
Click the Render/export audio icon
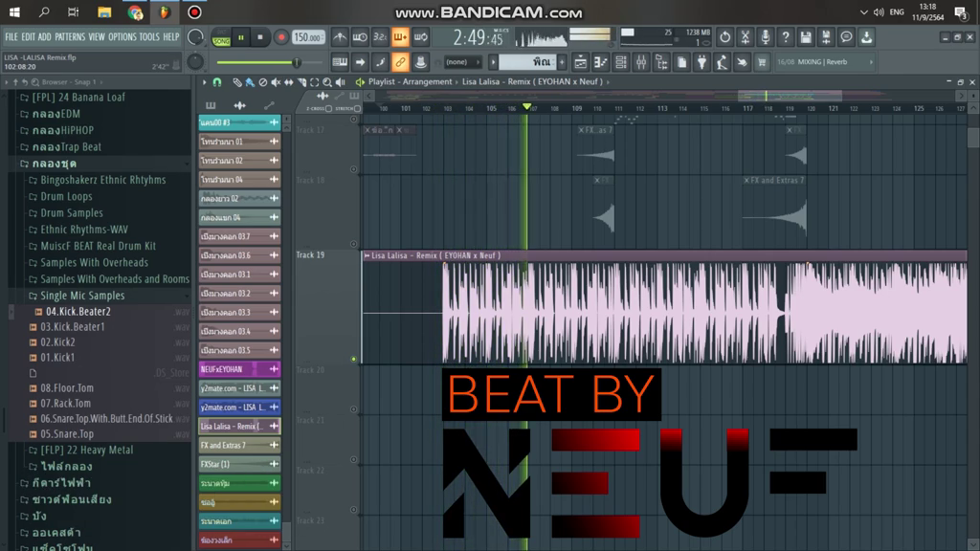click(826, 37)
